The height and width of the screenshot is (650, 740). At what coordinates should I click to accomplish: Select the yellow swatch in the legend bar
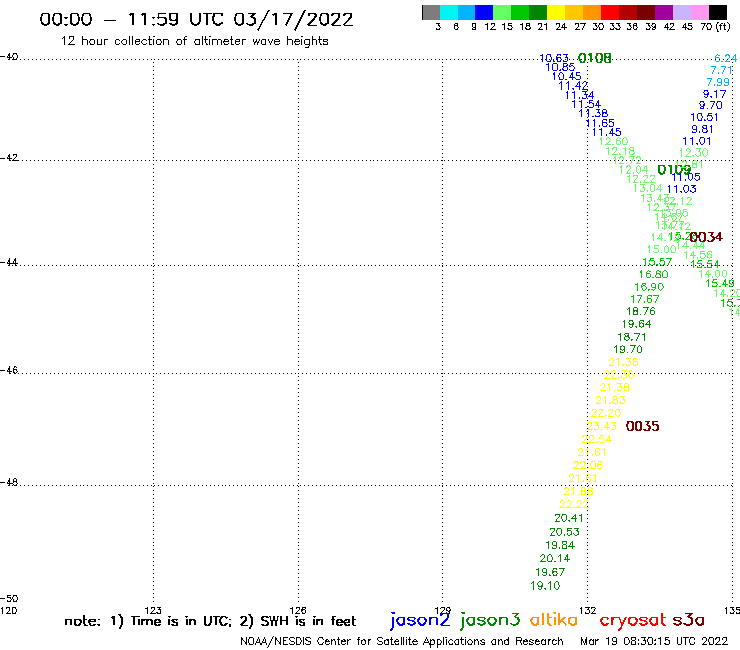coord(556,12)
